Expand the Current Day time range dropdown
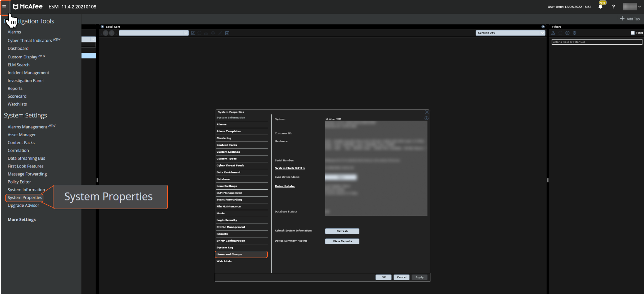This screenshot has height=294, width=644. point(542,33)
